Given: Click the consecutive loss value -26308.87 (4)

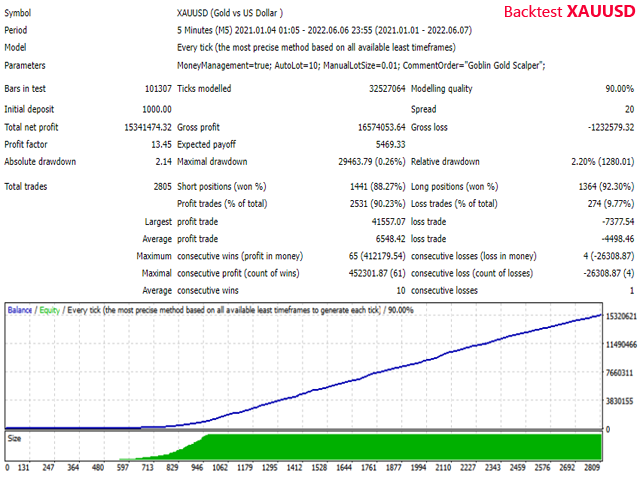Looking at the screenshot, I should point(608,273).
